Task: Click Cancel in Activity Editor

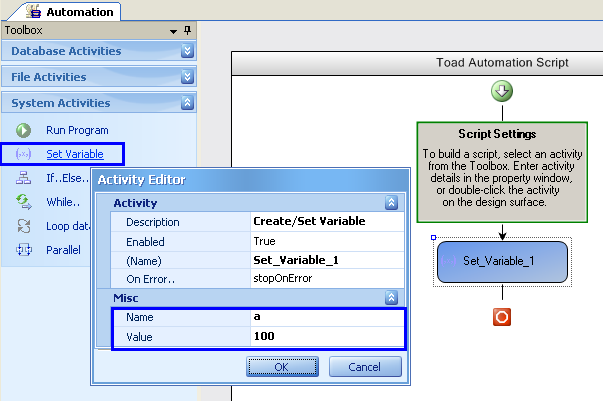Action: point(365,366)
